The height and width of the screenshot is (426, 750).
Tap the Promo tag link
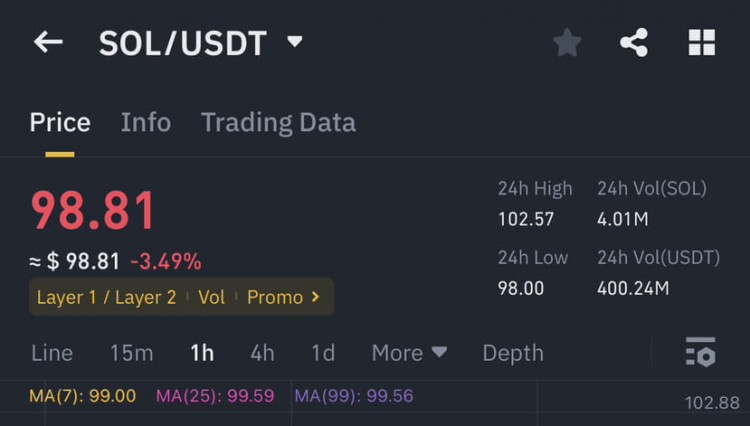[275, 297]
